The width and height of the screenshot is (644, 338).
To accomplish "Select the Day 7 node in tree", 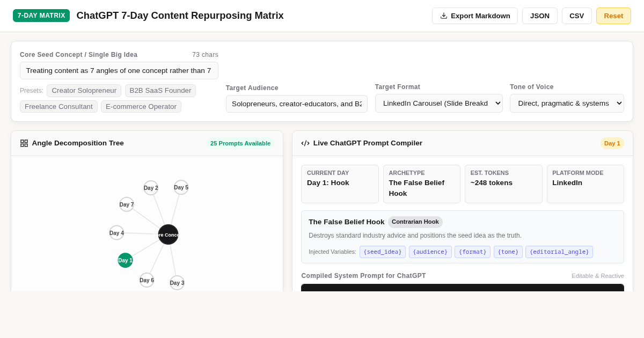I will pos(127,204).
